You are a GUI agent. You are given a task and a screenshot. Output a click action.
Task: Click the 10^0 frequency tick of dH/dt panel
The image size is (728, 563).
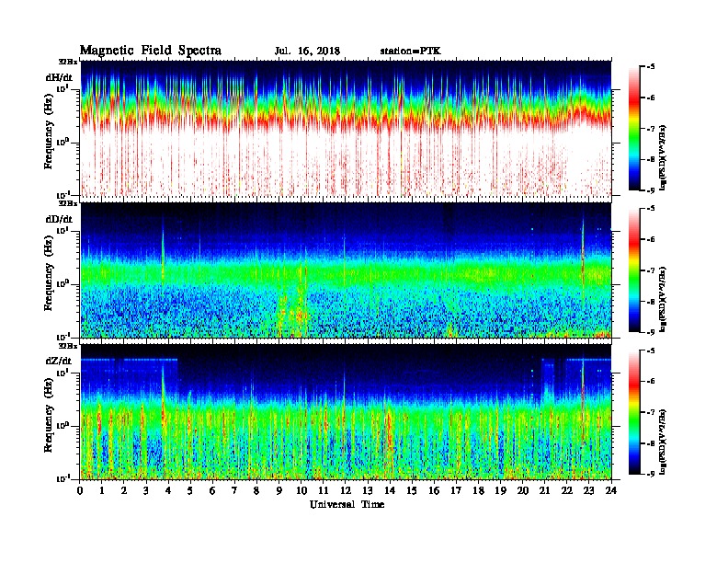[62, 143]
